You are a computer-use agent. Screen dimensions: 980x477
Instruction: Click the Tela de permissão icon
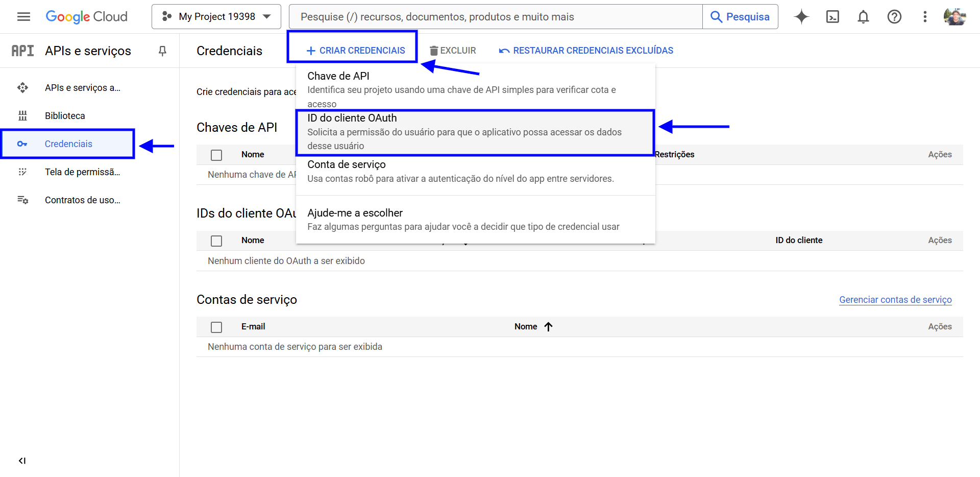[22, 172]
